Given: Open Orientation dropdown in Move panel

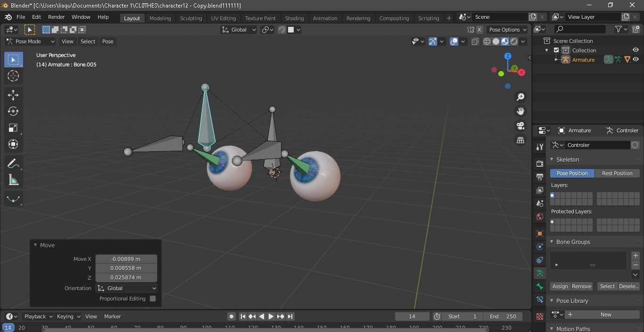Looking at the screenshot, I should 126,288.
